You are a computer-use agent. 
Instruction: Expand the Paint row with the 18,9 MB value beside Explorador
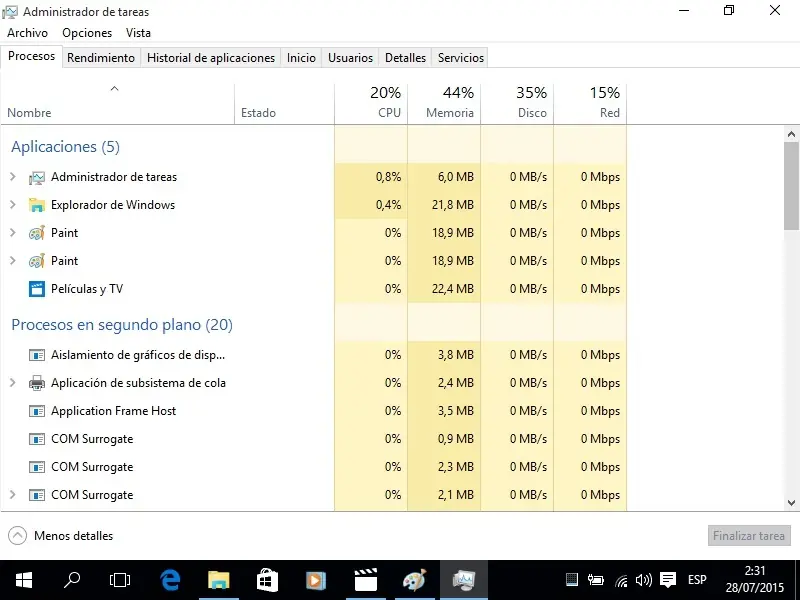[x=13, y=233]
